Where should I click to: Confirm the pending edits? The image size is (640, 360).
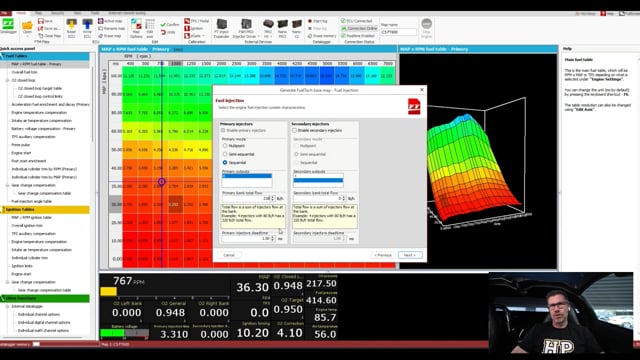coord(170,24)
